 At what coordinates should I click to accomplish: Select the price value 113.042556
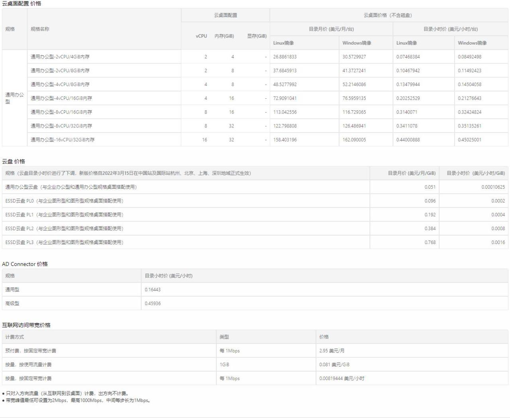coord(285,112)
